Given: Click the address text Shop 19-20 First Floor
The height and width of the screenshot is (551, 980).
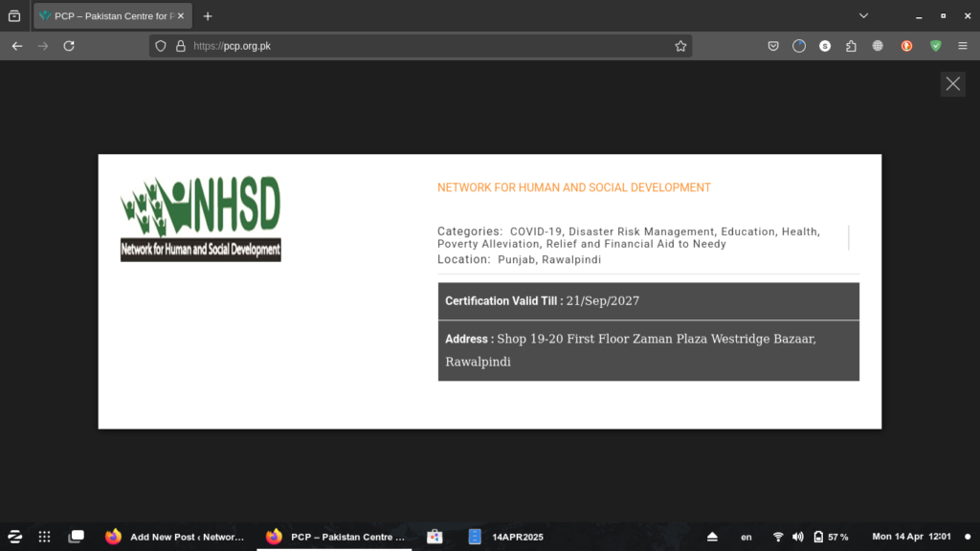Looking at the screenshot, I should [x=561, y=339].
